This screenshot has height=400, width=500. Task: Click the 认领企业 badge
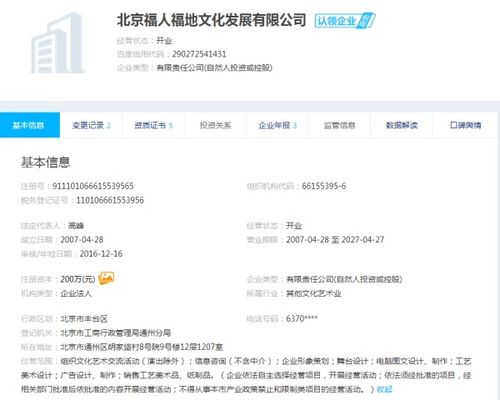(345, 21)
